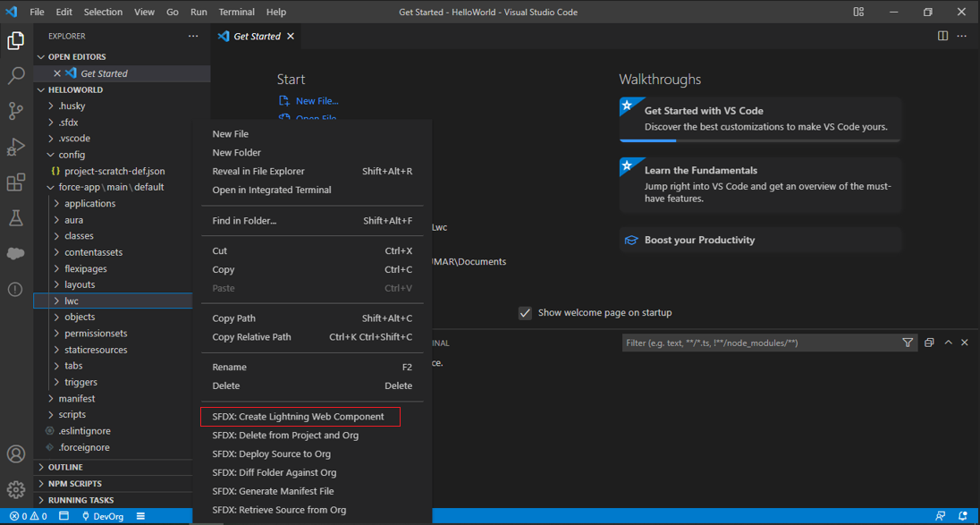This screenshot has height=525, width=980.
Task: Toggle Show welcome page on startup
Action: [525, 312]
